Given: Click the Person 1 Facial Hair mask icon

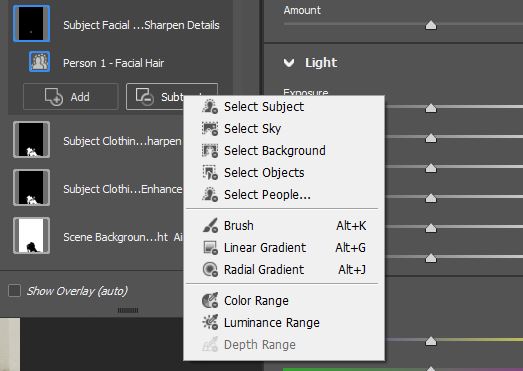Looking at the screenshot, I should coord(40,62).
